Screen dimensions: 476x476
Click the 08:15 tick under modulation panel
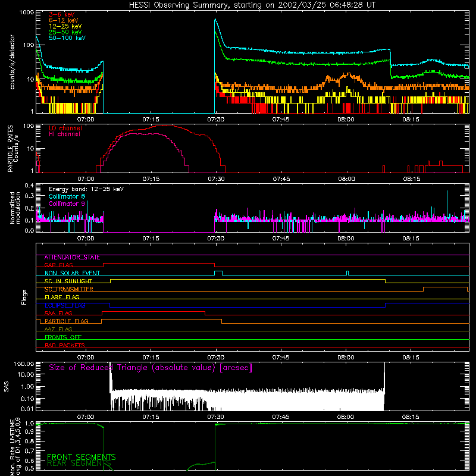[x=411, y=239]
